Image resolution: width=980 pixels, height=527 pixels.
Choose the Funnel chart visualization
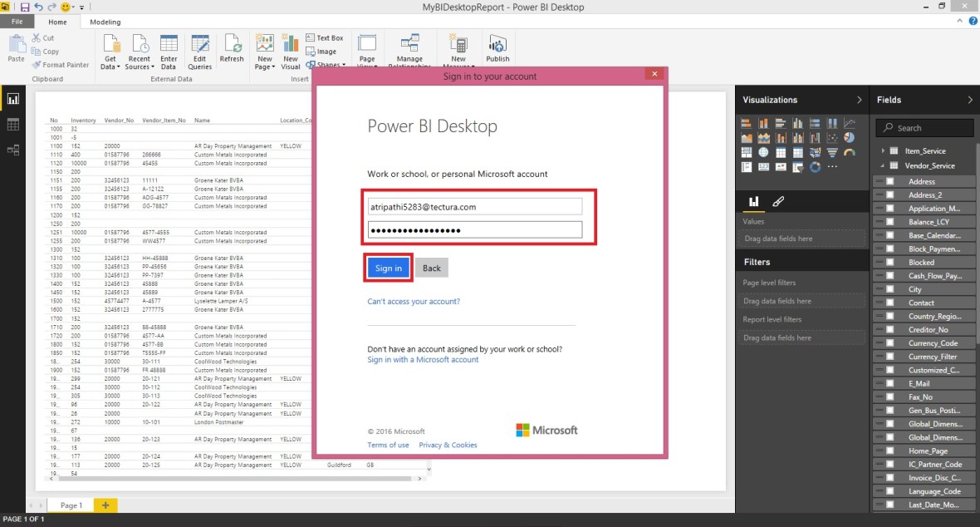click(x=832, y=152)
